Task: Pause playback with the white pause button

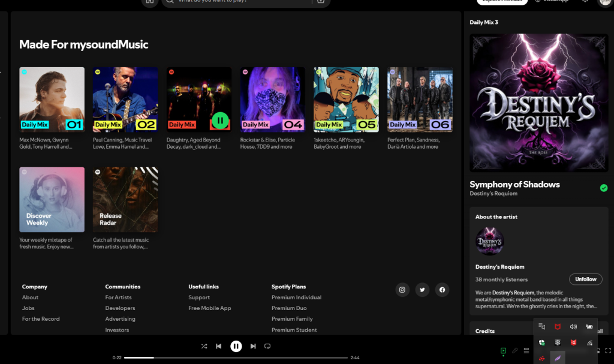Action: (x=236, y=347)
